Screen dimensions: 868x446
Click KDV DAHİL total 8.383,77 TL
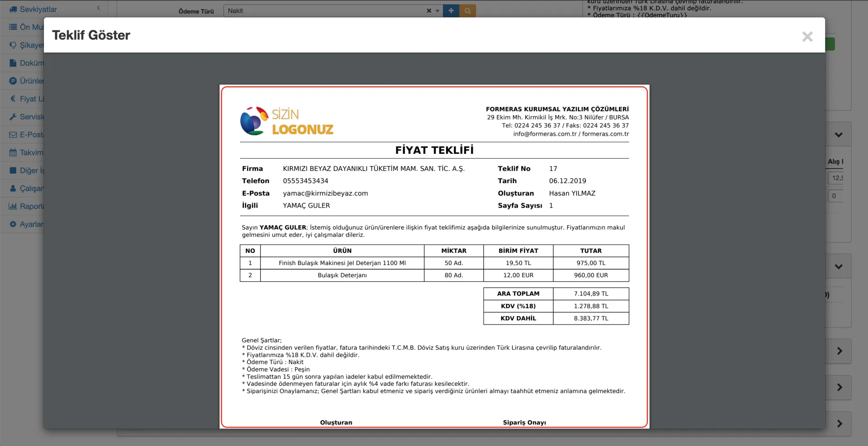pyautogui.click(x=591, y=318)
